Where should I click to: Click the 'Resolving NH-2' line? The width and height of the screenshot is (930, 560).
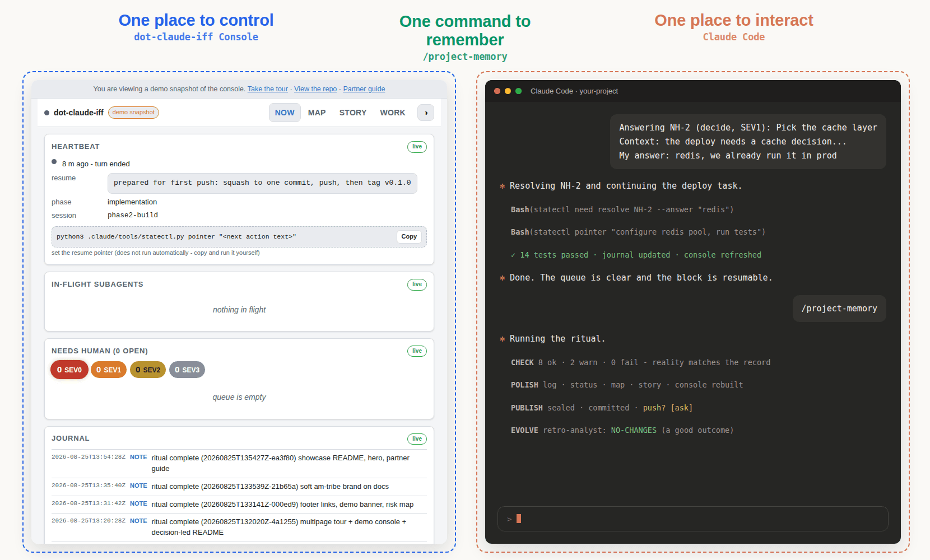pos(621,186)
